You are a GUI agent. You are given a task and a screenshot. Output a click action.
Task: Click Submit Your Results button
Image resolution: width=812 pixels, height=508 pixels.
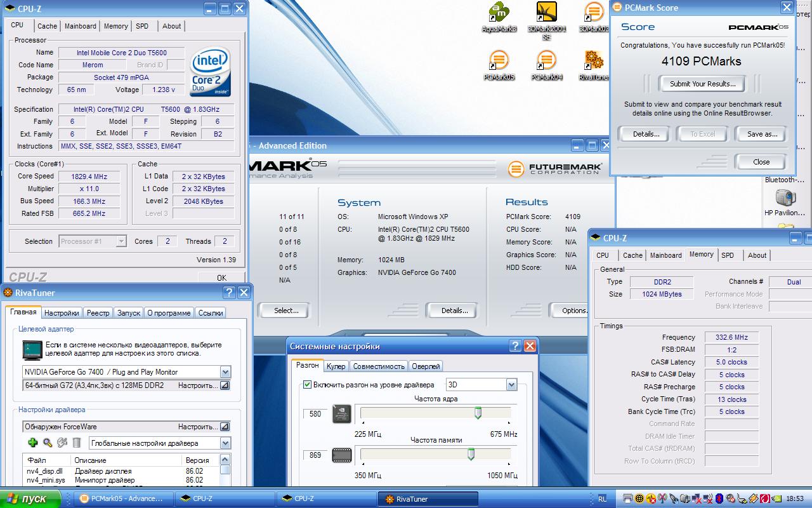(702, 84)
